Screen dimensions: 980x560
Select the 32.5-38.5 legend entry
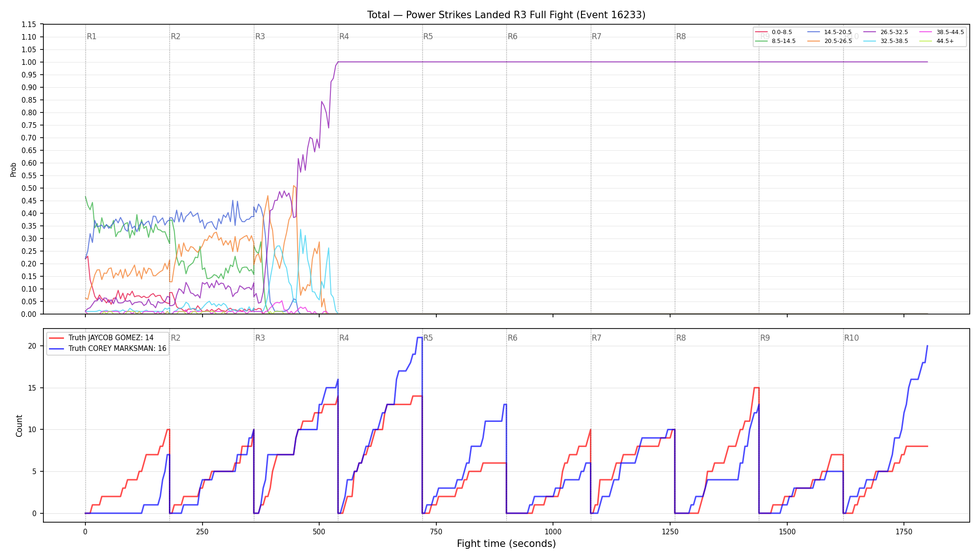885,41
